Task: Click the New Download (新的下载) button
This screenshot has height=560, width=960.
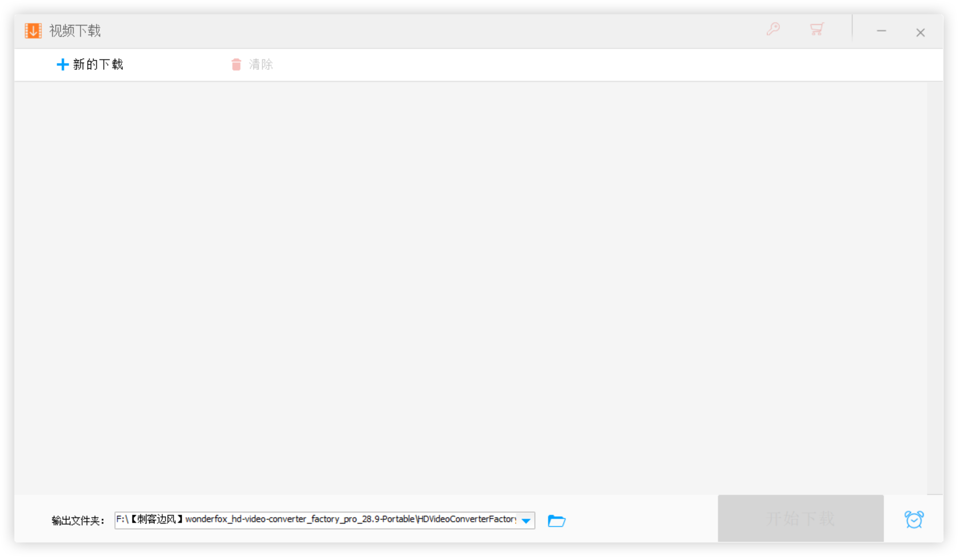Action: [90, 65]
